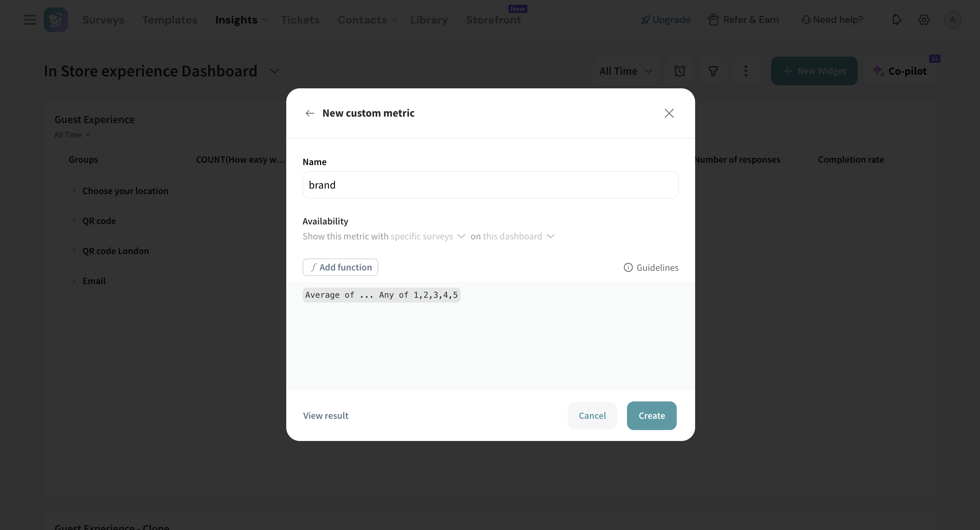Click the schedule clock icon
The image size is (980, 530).
pos(679,71)
